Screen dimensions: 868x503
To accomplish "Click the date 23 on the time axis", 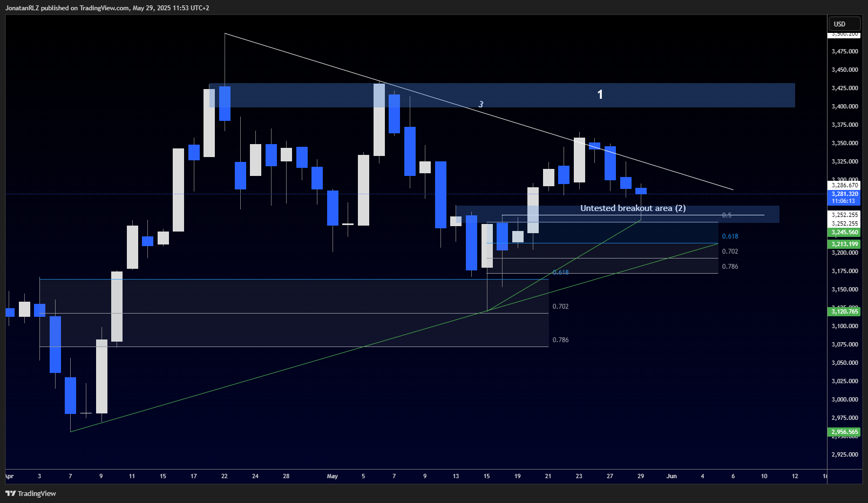I will point(579,476).
